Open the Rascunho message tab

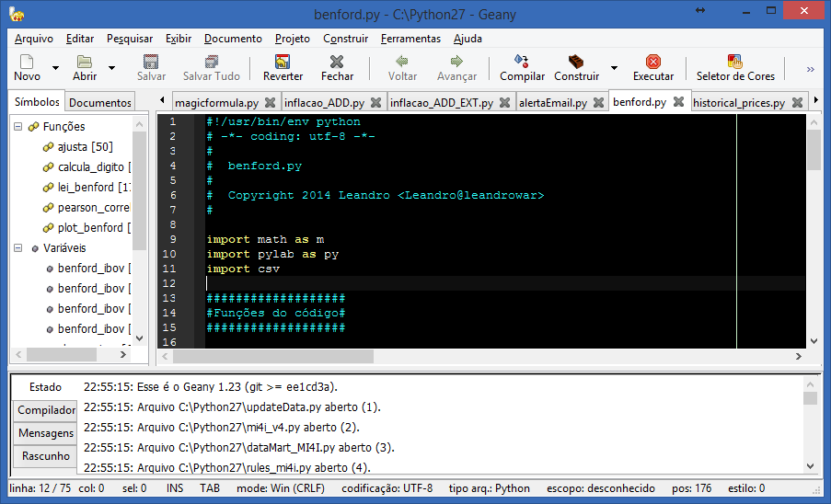pyautogui.click(x=46, y=456)
